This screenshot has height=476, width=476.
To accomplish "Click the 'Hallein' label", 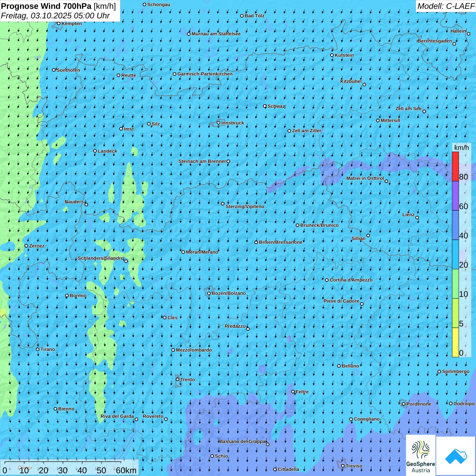I will (458, 31).
